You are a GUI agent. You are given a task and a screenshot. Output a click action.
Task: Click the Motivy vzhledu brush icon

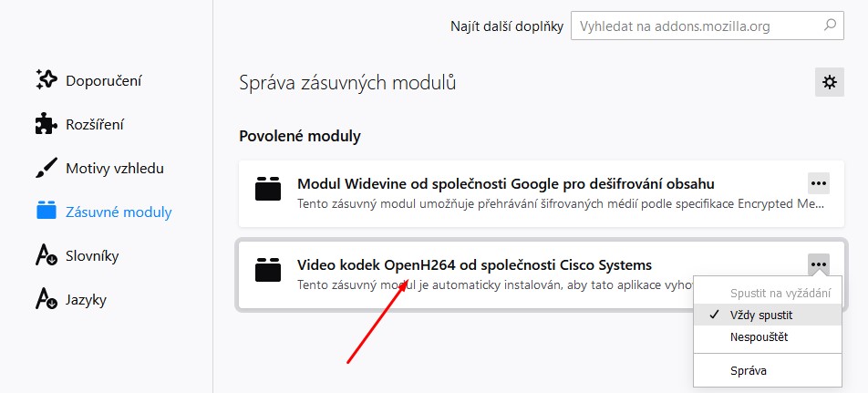(46, 168)
